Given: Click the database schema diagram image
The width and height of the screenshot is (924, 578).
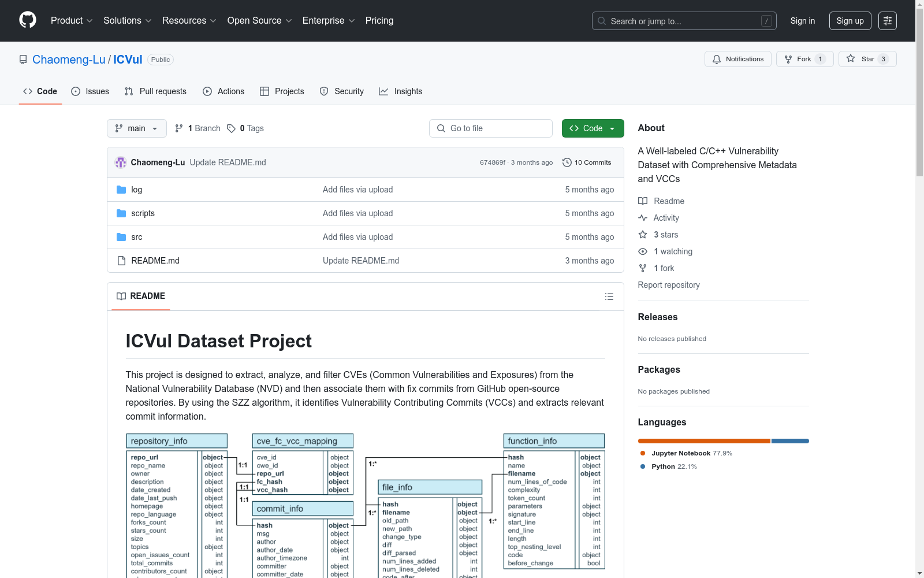Looking at the screenshot, I should (365, 506).
